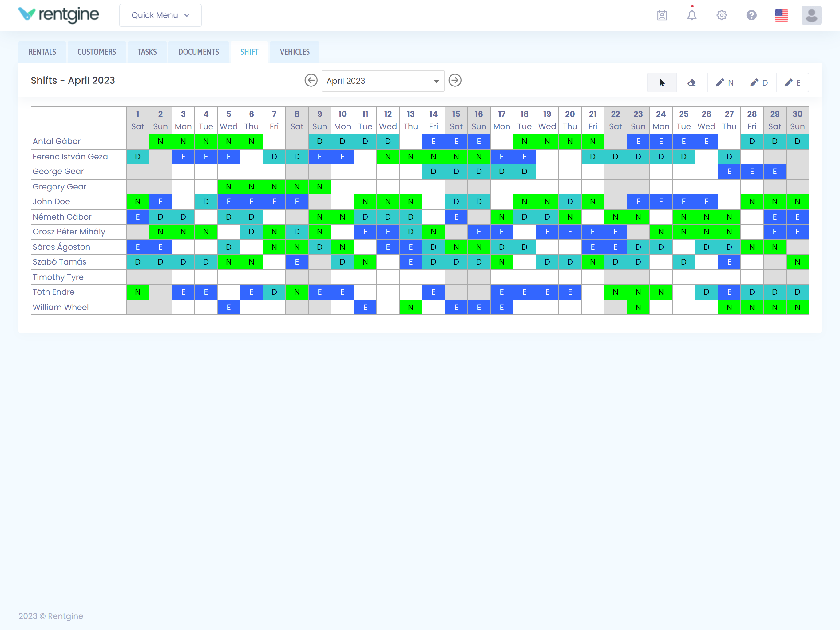Viewport: 840px width, 630px height.
Task: Open the Quick Menu dropdown
Action: 160,15
